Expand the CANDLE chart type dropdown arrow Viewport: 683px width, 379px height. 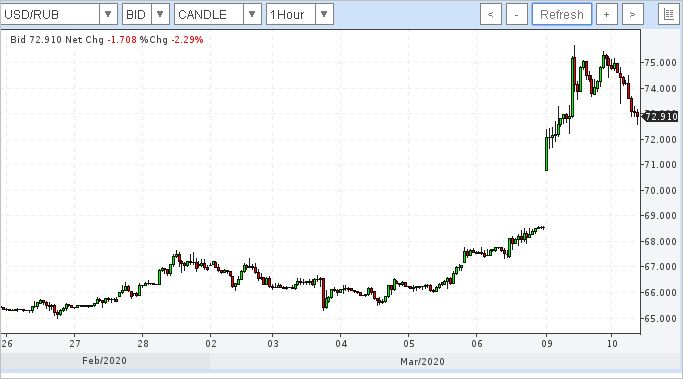click(x=252, y=14)
